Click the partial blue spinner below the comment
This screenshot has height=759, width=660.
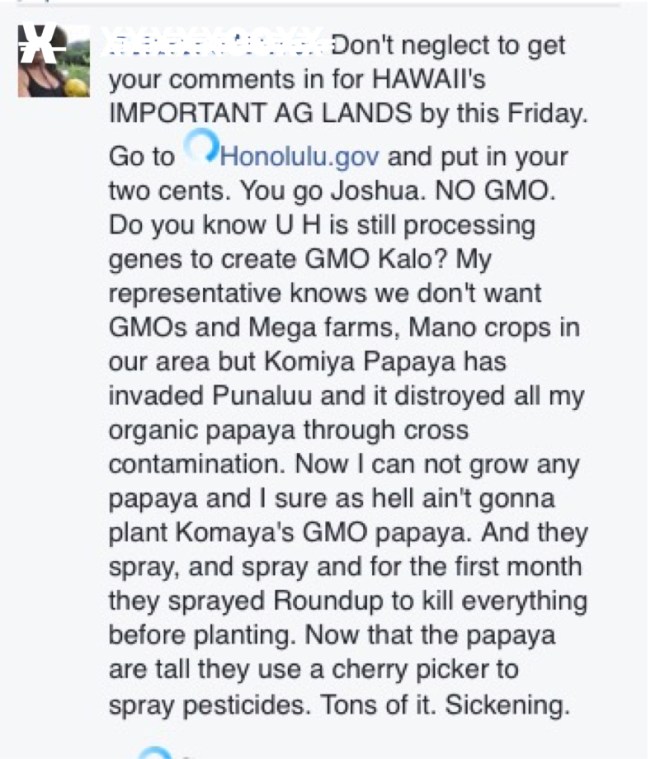pos(155,753)
